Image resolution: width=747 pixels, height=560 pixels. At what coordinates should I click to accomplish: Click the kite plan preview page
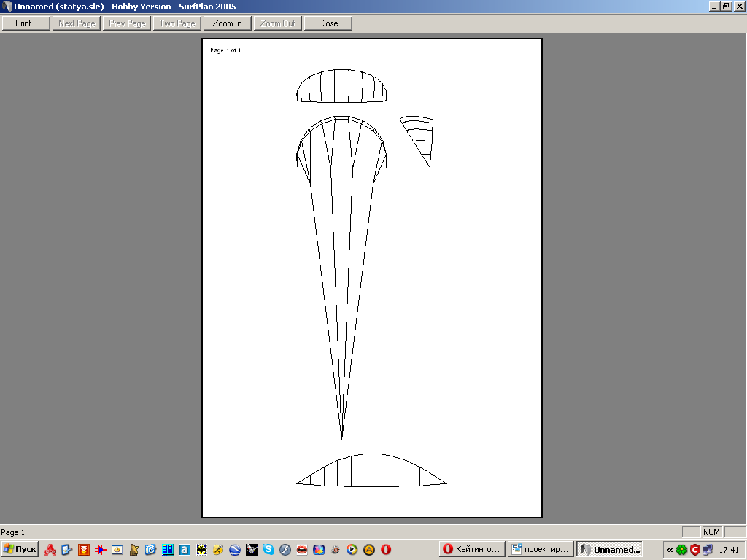coord(371,277)
